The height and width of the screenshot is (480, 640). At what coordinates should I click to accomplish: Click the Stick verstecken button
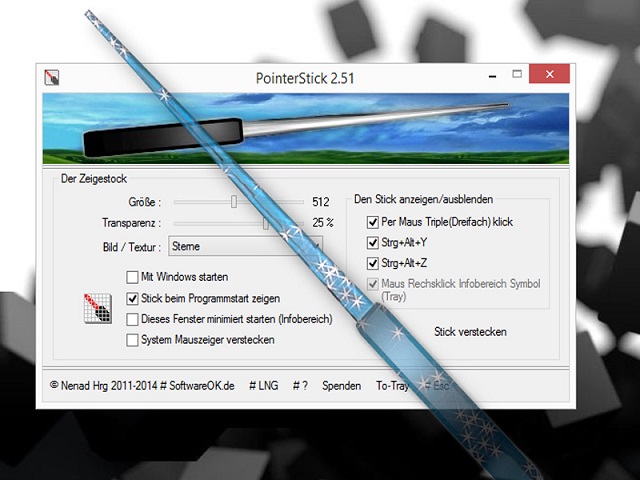pyautogui.click(x=470, y=332)
